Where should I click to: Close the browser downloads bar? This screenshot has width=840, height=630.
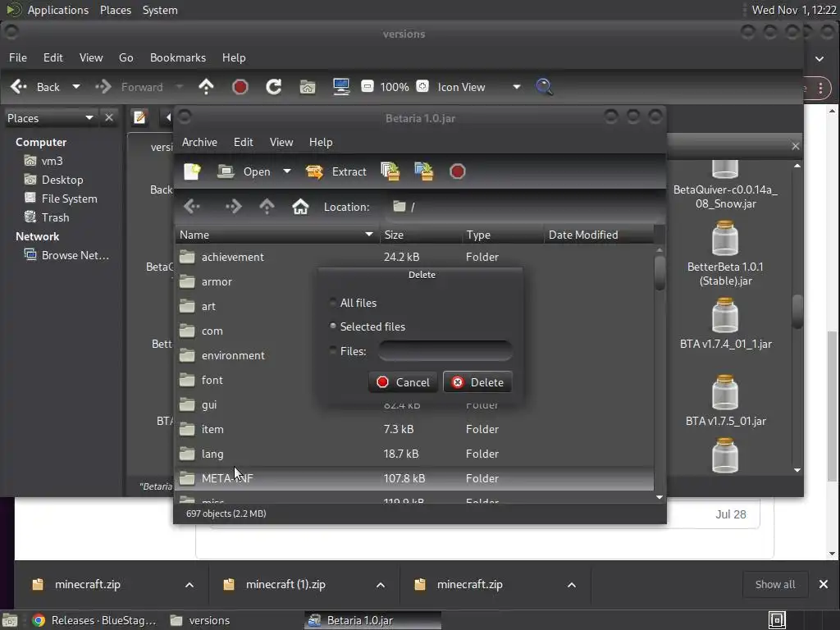[824, 584]
